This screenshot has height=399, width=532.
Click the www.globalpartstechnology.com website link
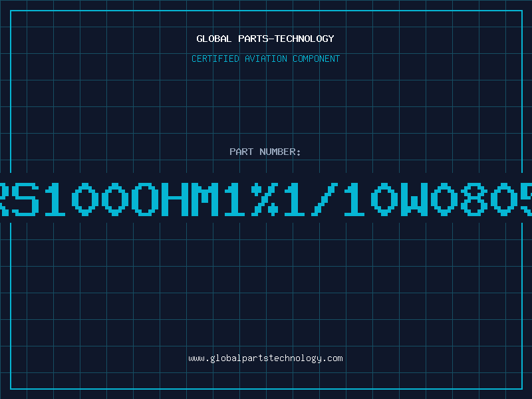pos(265,358)
